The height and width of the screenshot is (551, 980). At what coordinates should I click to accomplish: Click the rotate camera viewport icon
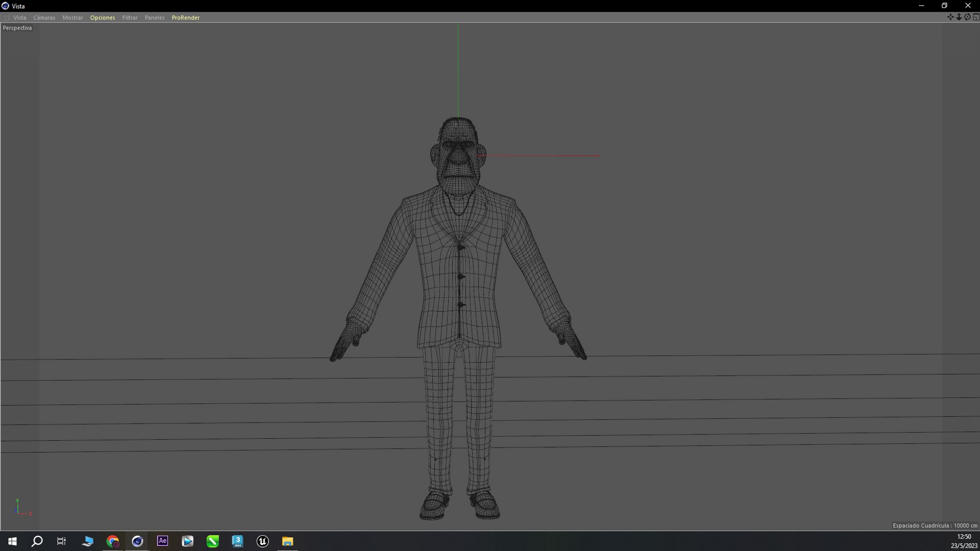[x=967, y=17]
